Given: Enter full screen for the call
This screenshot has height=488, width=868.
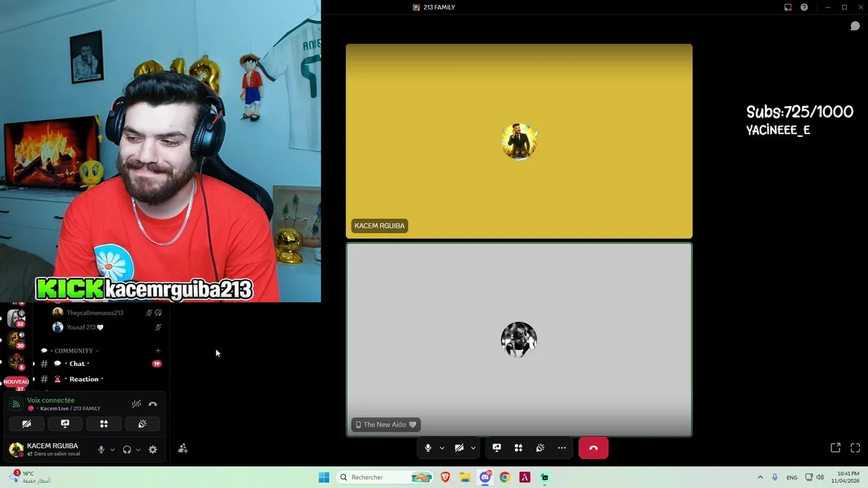Looking at the screenshot, I should pyautogui.click(x=855, y=448).
